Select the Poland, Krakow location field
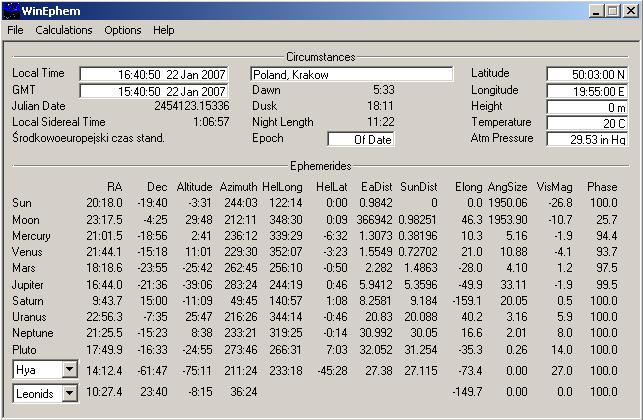 352,74
